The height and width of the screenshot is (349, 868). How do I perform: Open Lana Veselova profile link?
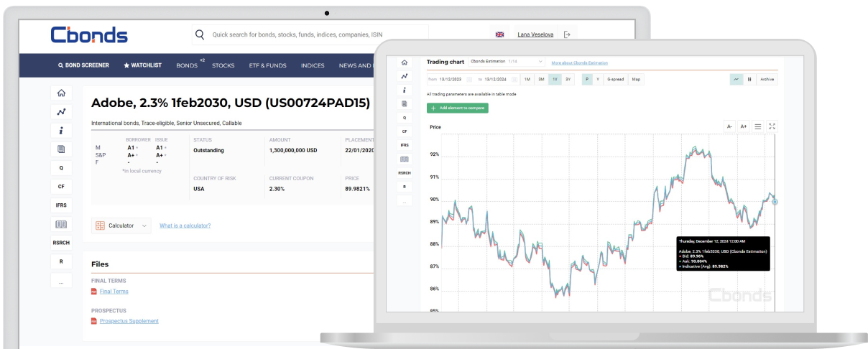(535, 34)
